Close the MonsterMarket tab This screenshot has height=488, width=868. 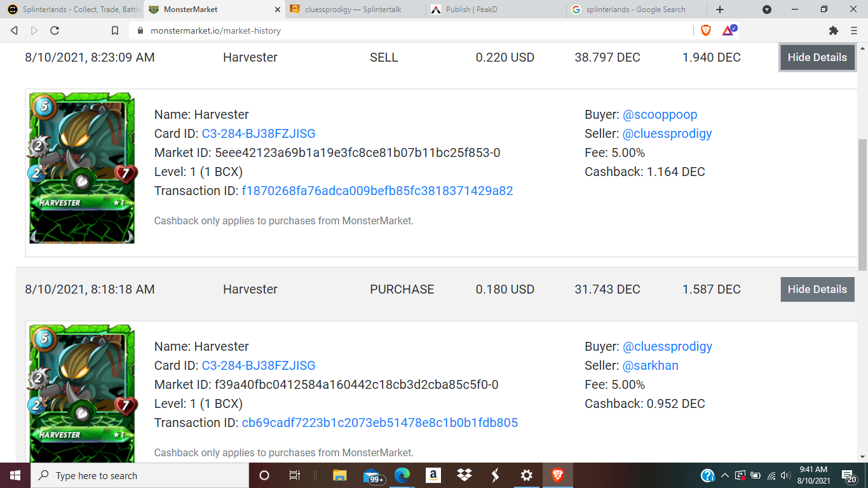[277, 10]
